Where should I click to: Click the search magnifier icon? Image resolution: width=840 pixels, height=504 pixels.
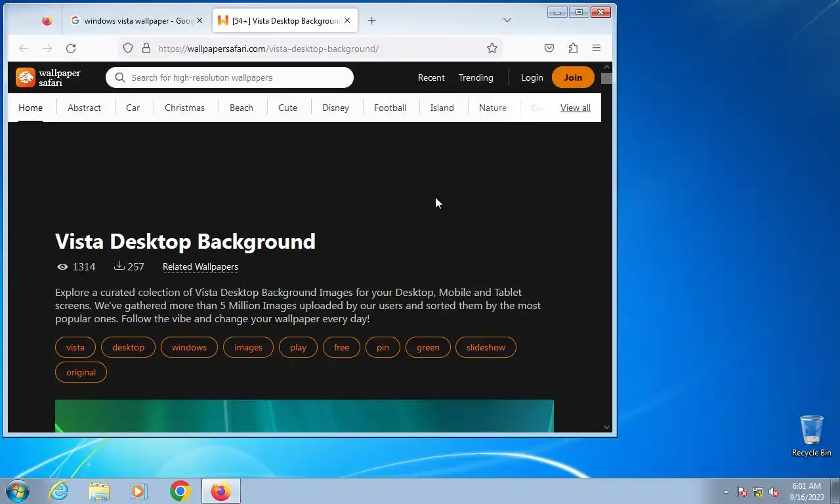tap(119, 77)
